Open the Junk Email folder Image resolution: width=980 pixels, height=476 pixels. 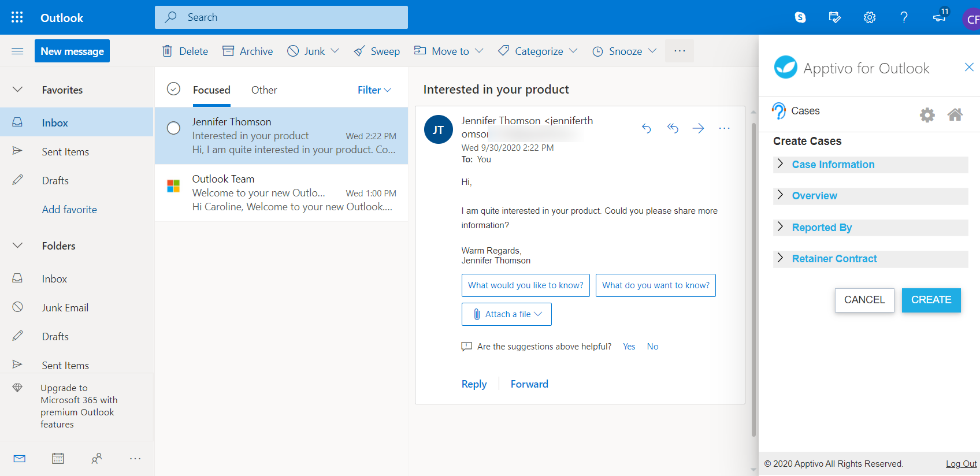point(77,307)
